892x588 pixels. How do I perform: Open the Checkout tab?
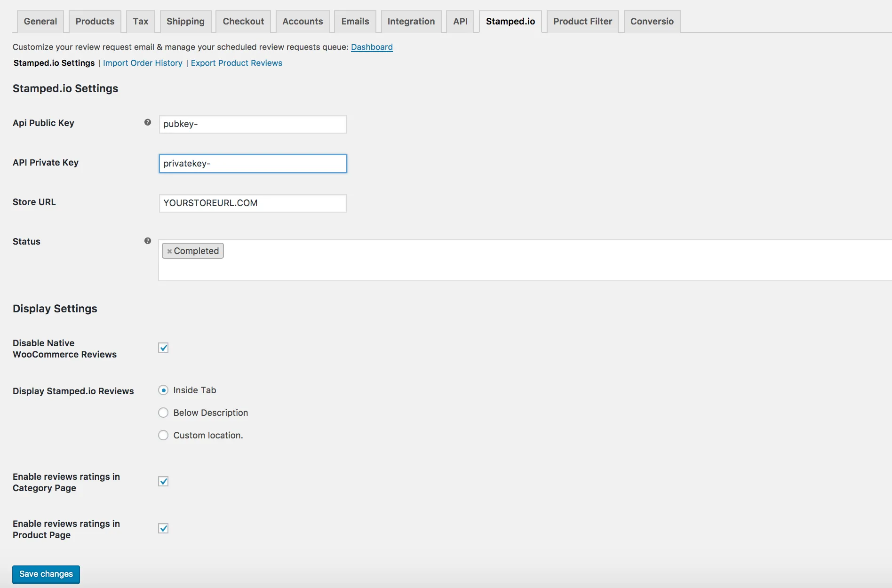243,22
